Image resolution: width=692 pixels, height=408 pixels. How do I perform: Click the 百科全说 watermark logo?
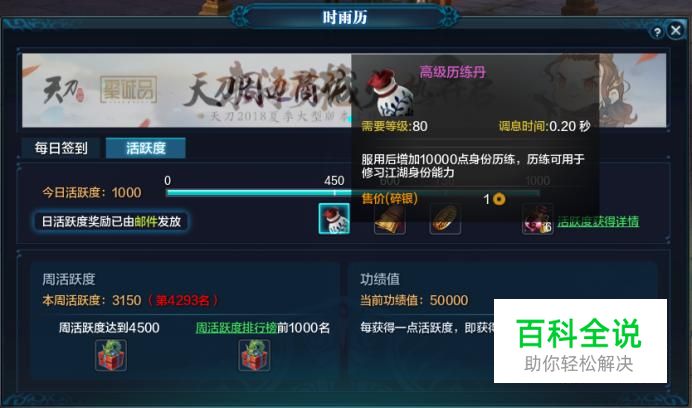[x=580, y=341]
